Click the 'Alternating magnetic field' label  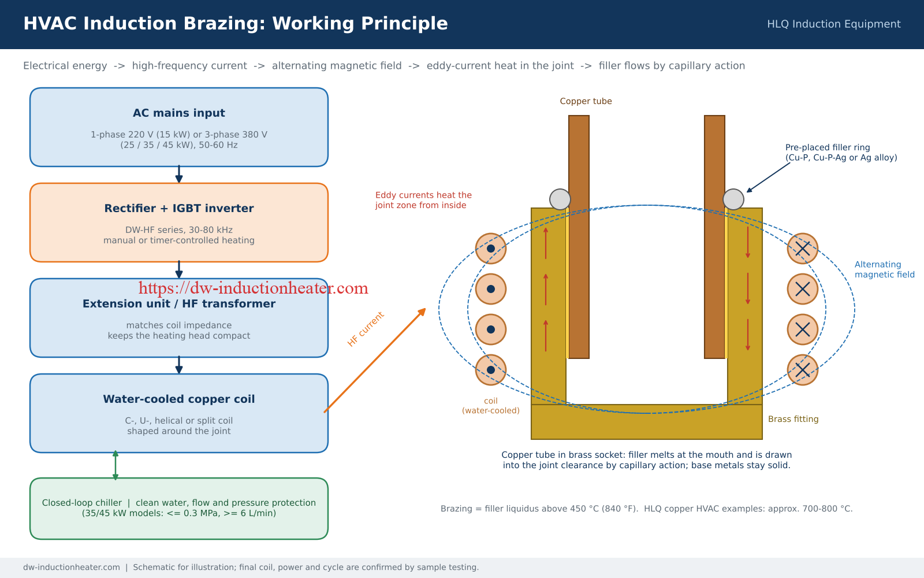[885, 269]
